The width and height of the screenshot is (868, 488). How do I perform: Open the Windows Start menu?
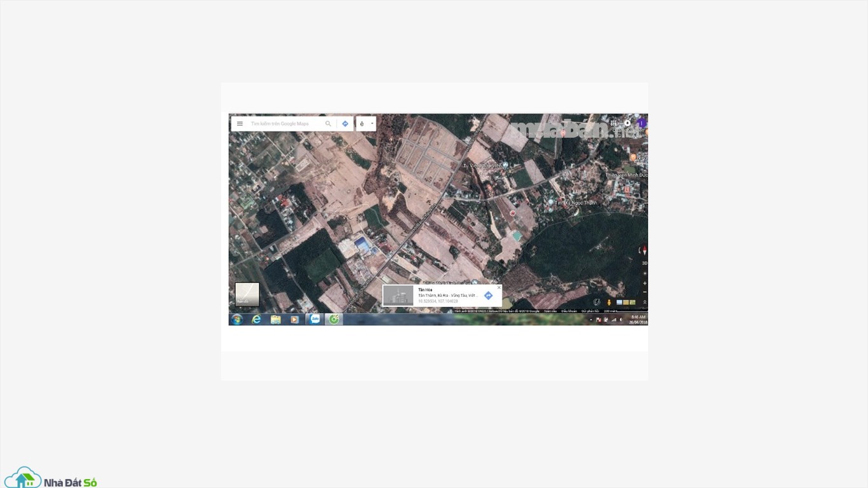237,320
